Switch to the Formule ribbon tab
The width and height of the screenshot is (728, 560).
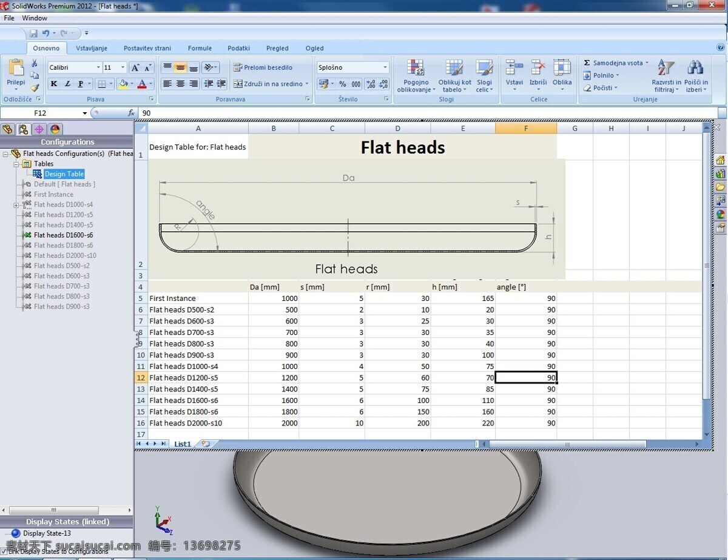click(x=200, y=48)
